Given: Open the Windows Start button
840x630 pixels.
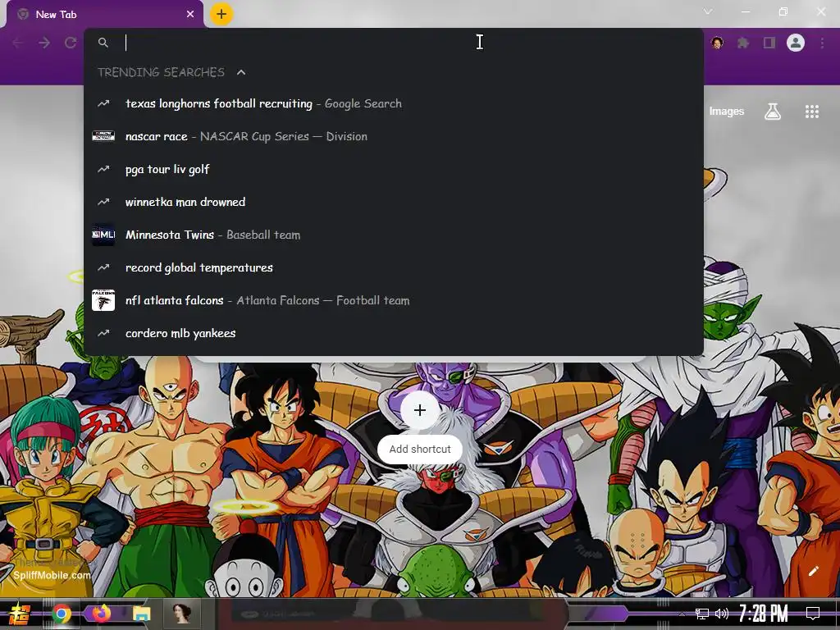Looking at the screenshot, I should [18, 614].
